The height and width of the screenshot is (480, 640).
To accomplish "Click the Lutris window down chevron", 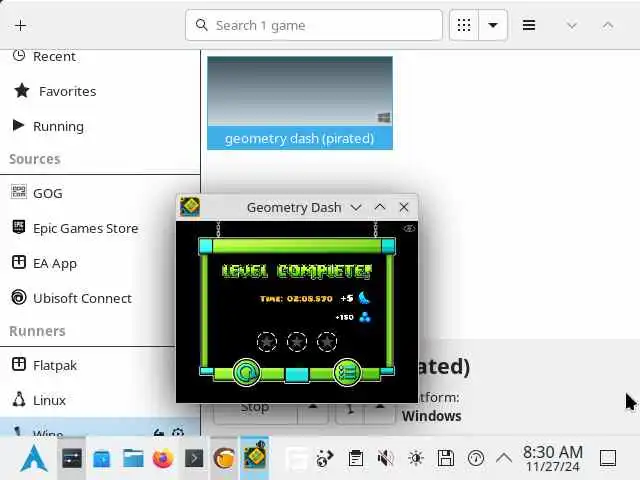I will click(x=572, y=26).
